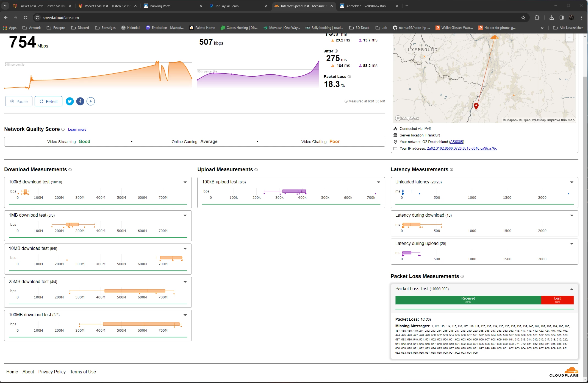The height and width of the screenshot is (383, 588).
Task: Share results via Twitter icon
Action: [x=70, y=101]
